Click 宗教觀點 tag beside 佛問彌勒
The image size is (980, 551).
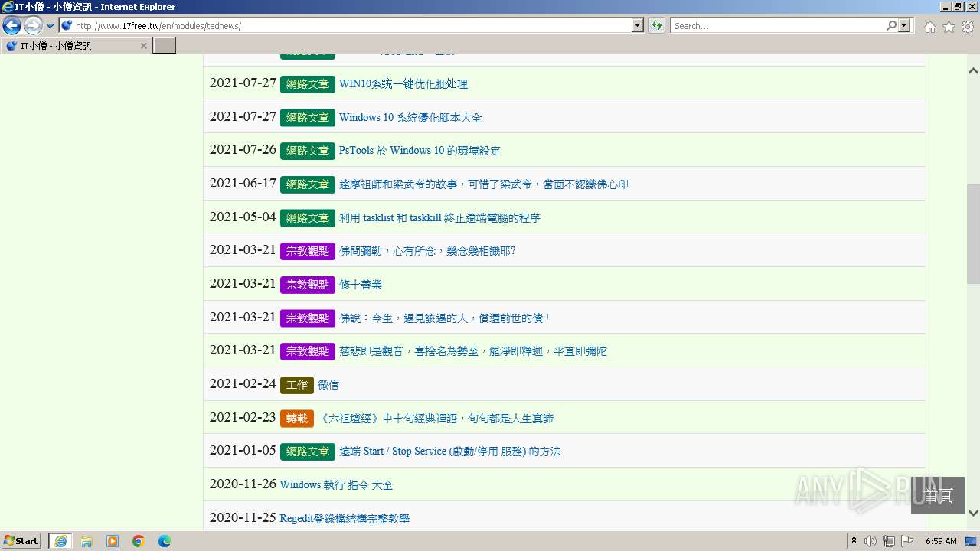pos(308,251)
